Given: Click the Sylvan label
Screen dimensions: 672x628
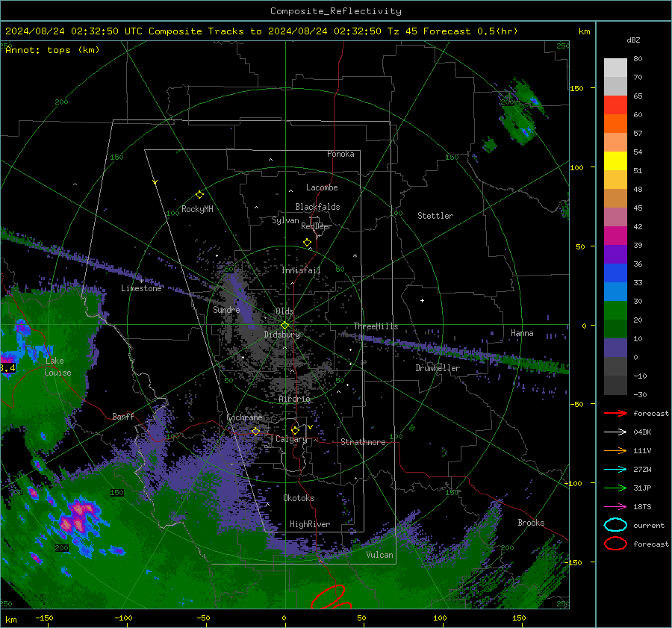Looking at the screenshot, I should point(285,220).
